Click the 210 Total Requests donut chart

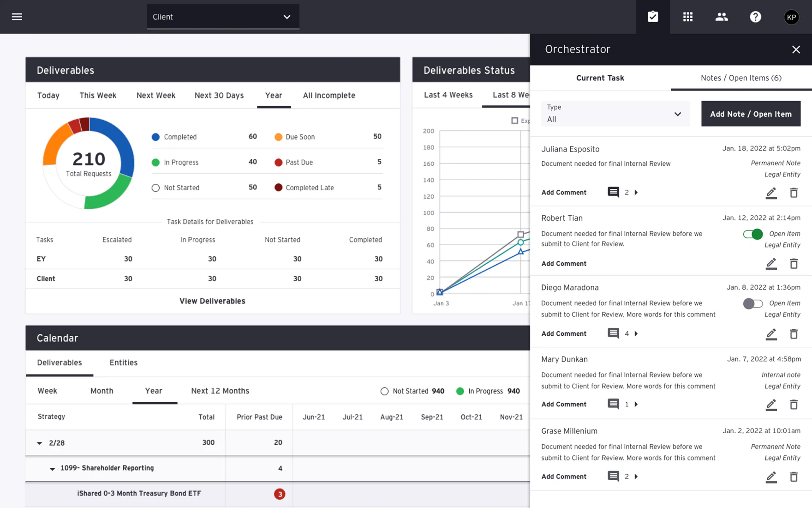coord(89,163)
